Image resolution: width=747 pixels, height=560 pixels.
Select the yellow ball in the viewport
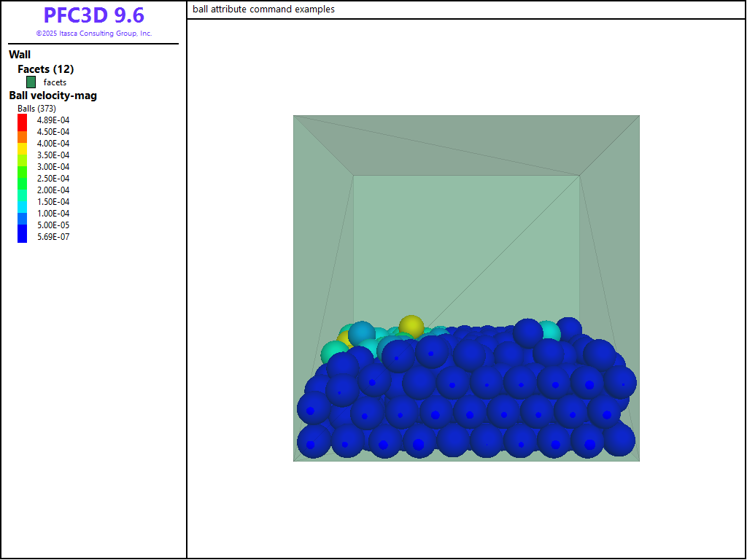[411, 326]
